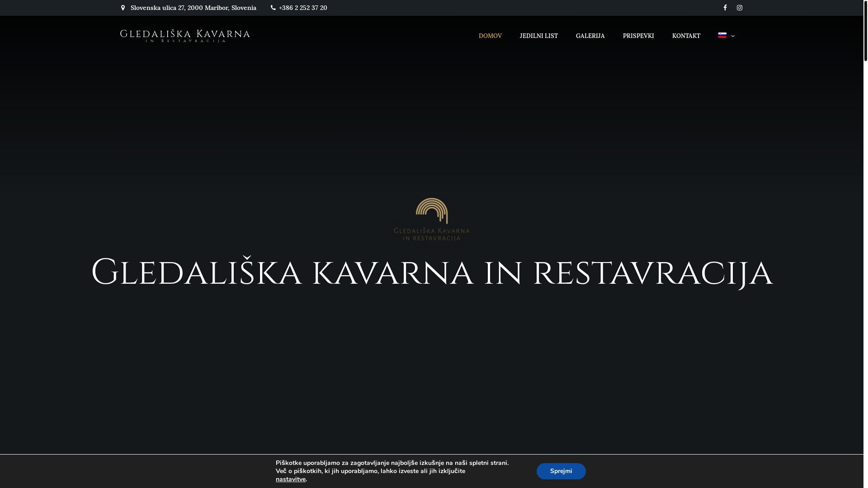The width and height of the screenshot is (868, 488).
Task: Click the map pin address icon
Action: [123, 8]
